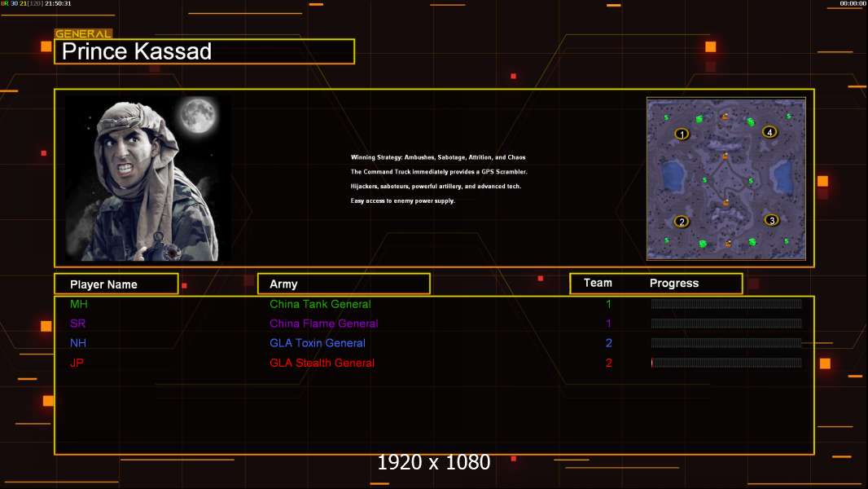
Task: Click the left blue lake on minimap
Action: click(672, 175)
